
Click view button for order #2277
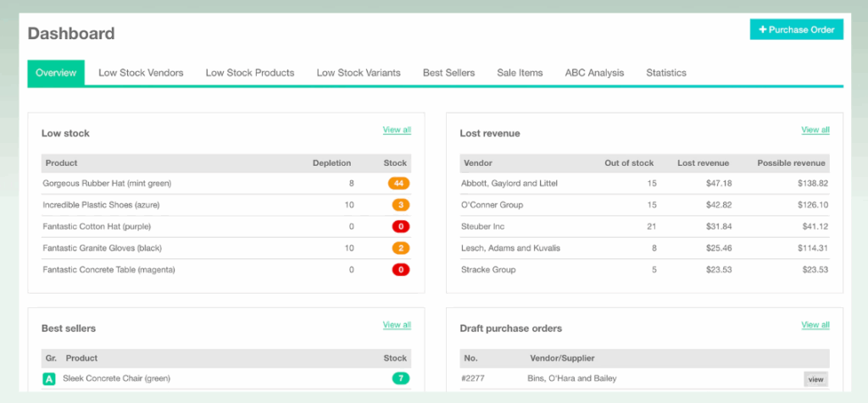pyautogui.click(x=816, y=379)
